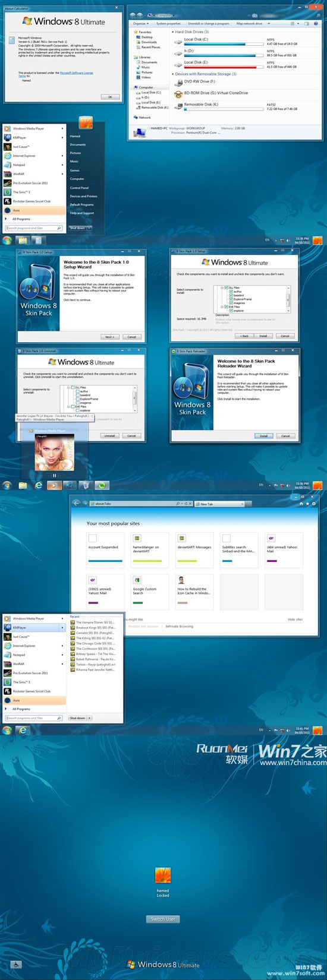Click OK in About Windows dialog
The image size is (327, 980).
pyautogui.click(x=109, y=96)
